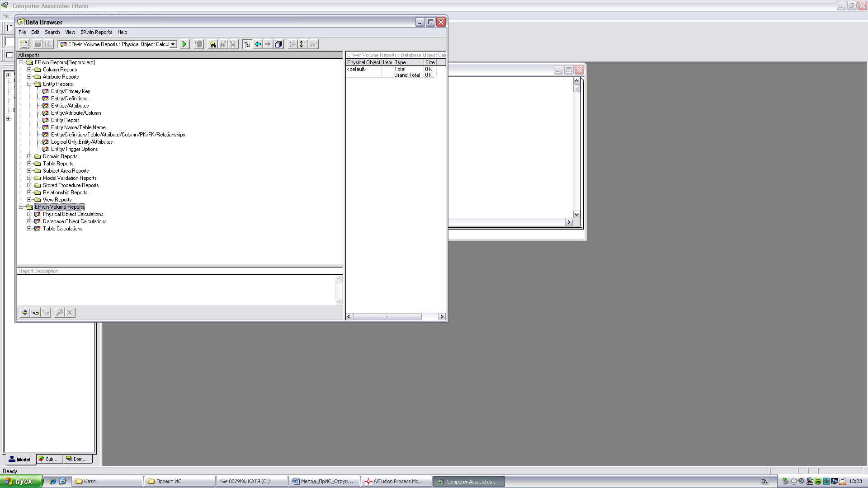Select the Entity/Primary Key report
868x488 pixels.
71,91
